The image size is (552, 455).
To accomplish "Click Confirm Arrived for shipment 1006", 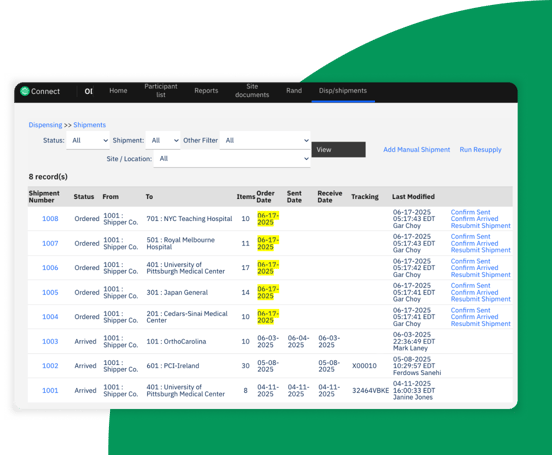I will [474, 268].
